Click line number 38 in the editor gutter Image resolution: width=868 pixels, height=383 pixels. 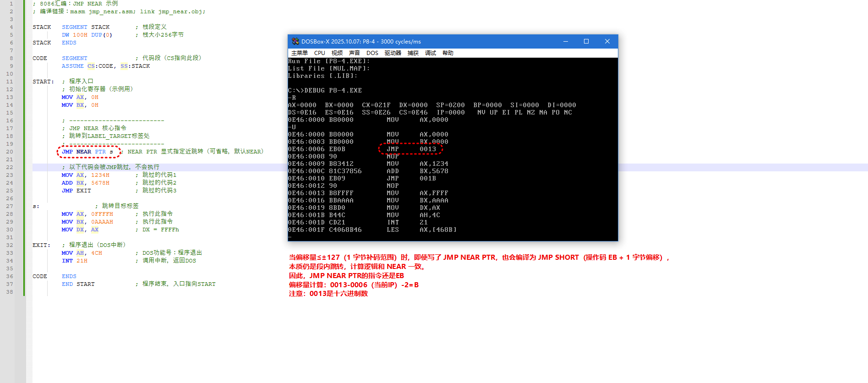coord(10,292)
